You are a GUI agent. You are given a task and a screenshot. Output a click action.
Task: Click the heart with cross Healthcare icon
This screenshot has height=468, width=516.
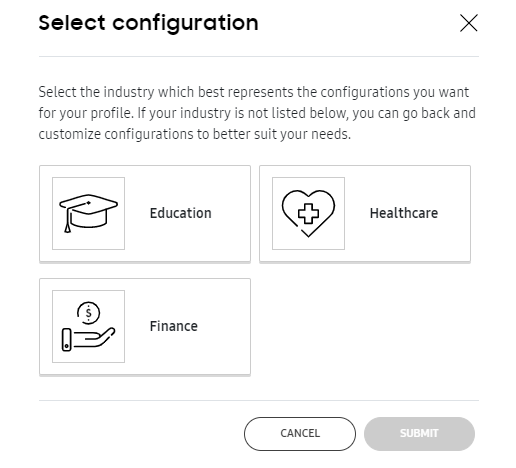308,213
